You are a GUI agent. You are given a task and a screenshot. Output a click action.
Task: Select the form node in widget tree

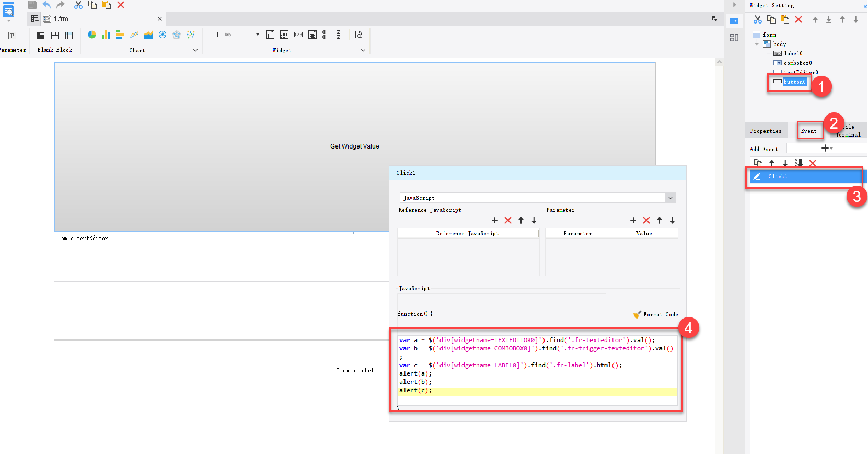click(x=765, y=35)
